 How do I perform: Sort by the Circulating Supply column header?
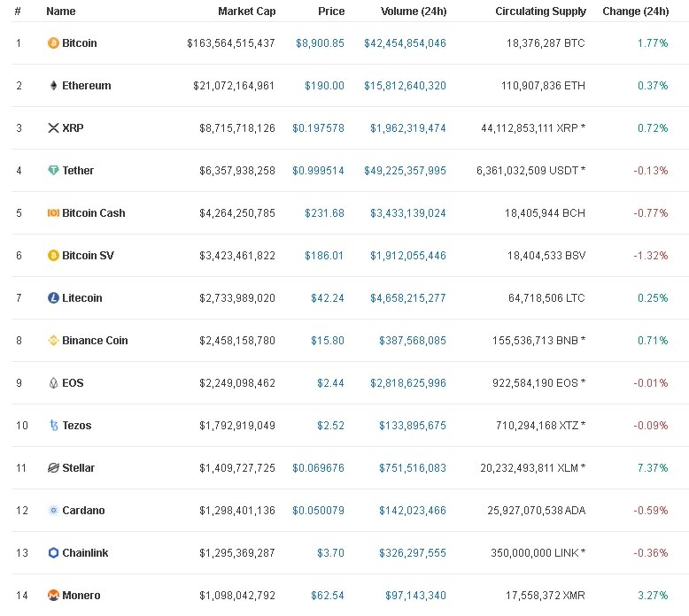pyautogui.click(x=540, y=12)
